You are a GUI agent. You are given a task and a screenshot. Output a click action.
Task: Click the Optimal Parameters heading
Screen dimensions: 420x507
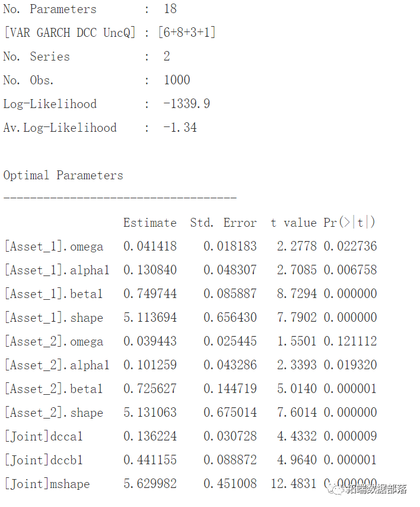[63, 175]
